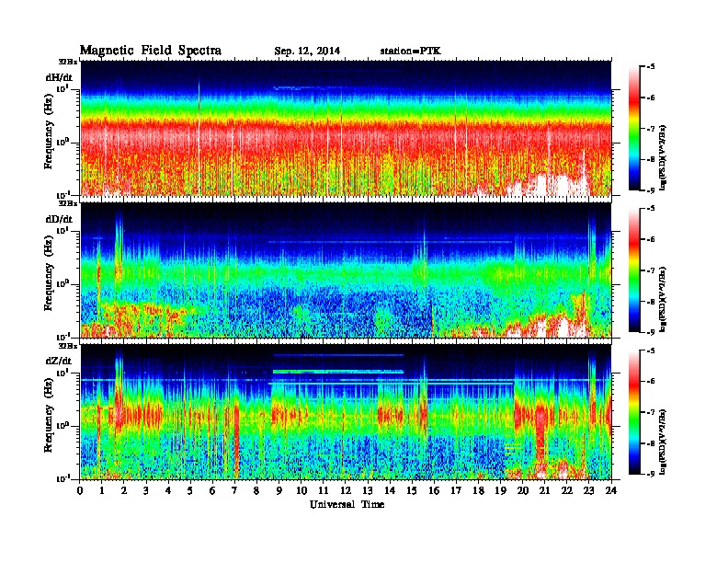Click the time axis tick label "1"
Screen dimensions: 728x563
[x=102, y=490]
